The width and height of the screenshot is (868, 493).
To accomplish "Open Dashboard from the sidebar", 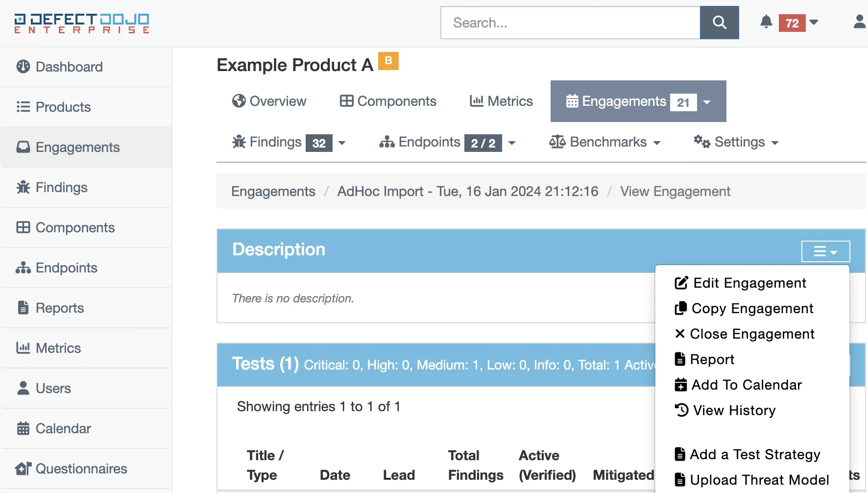I will 69,67.
